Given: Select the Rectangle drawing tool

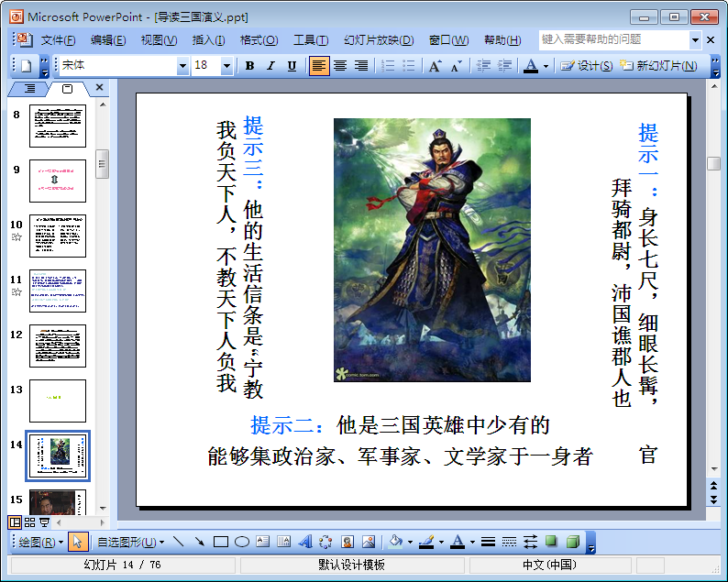Looking at the screenshot, I should 221,542.
